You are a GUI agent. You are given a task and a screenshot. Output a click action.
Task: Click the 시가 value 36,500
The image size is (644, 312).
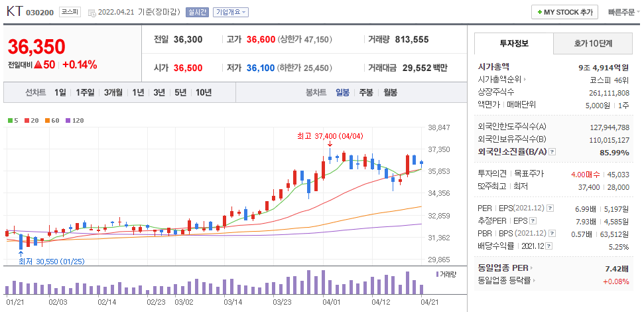point(188,68)
